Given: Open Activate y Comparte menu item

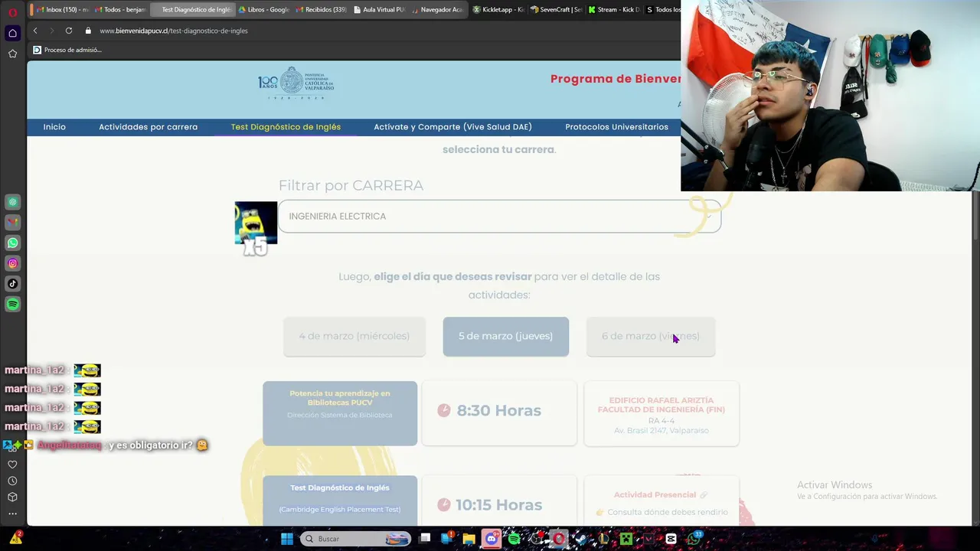Looking at the screenshot, I should (x=452, y=127).
